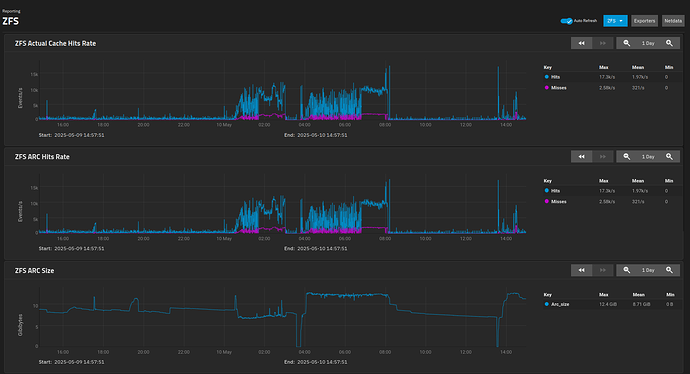Step forward in ZFS Actual Cache Hits Rate chart
This screenshot has height=374, width=690.
click(x=603, y=43)
